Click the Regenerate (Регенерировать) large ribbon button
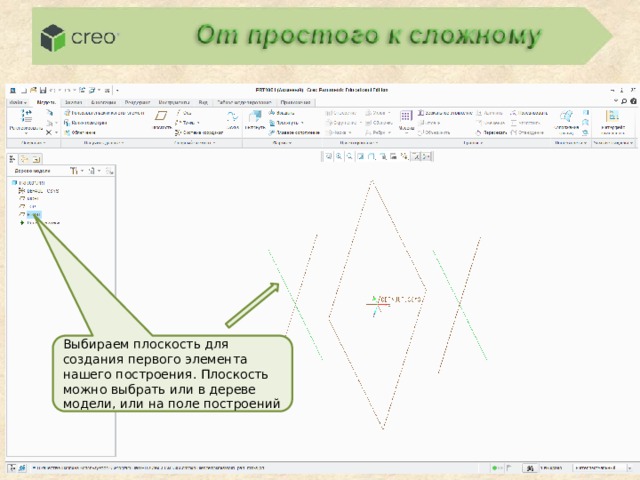This screenshot has height=480, width=640. coord(26,121)
